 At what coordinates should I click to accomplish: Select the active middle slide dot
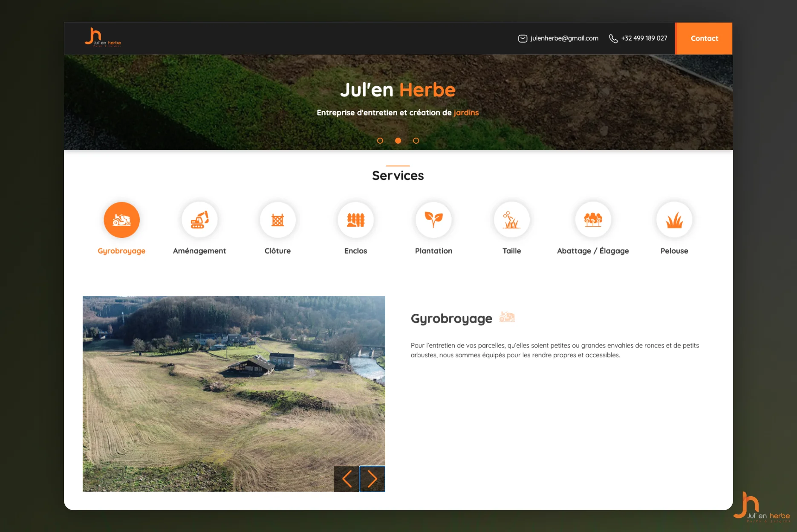(x=398, y=141)
